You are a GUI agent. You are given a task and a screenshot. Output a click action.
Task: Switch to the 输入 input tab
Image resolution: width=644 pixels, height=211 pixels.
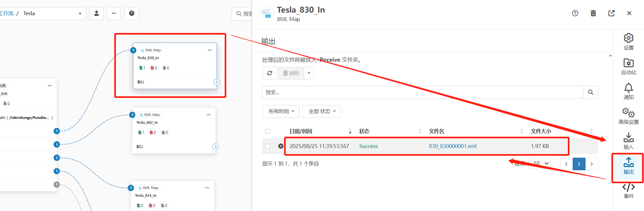click(628, 141)
